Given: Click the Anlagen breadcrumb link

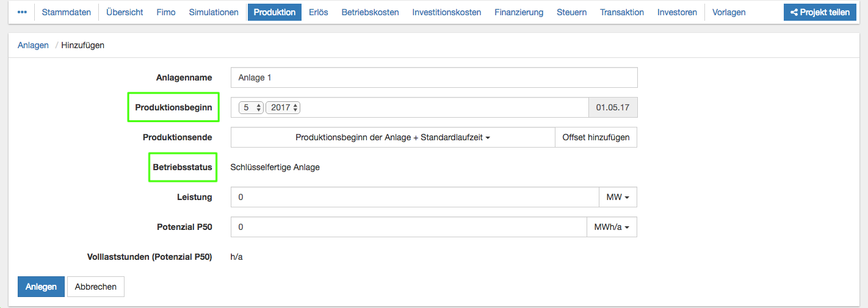Looking at the screenshot, I should [33, 45].
